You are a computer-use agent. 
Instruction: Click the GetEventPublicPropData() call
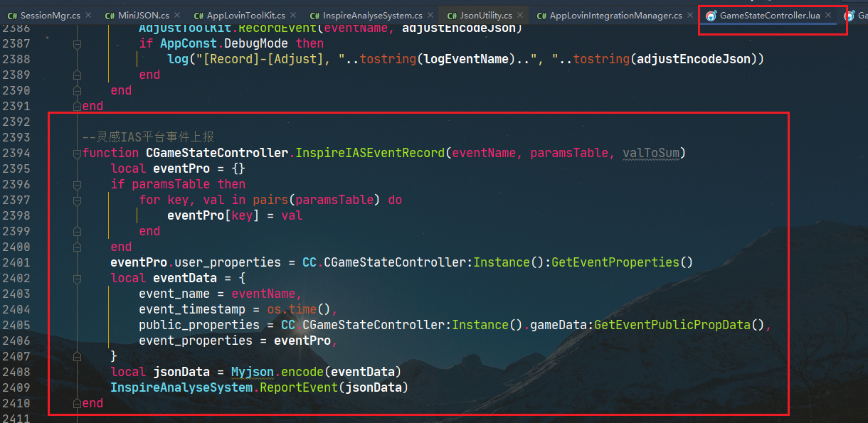(679, 325)
